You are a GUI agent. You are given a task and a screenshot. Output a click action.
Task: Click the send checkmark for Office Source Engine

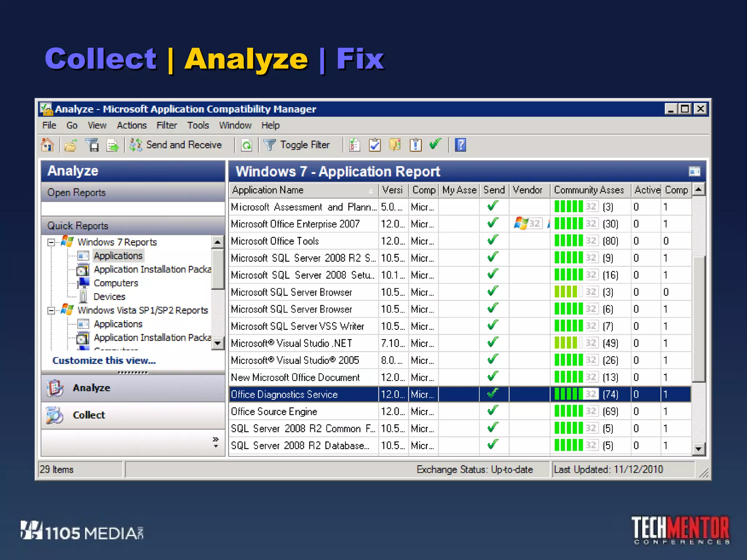pyautogui.click(x=493, y=411)
